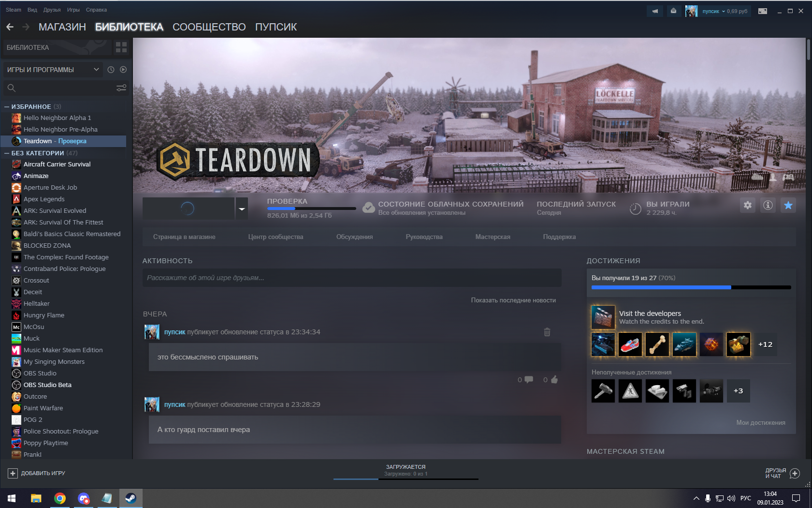Open Страница в магазине link

pos(184,237)
